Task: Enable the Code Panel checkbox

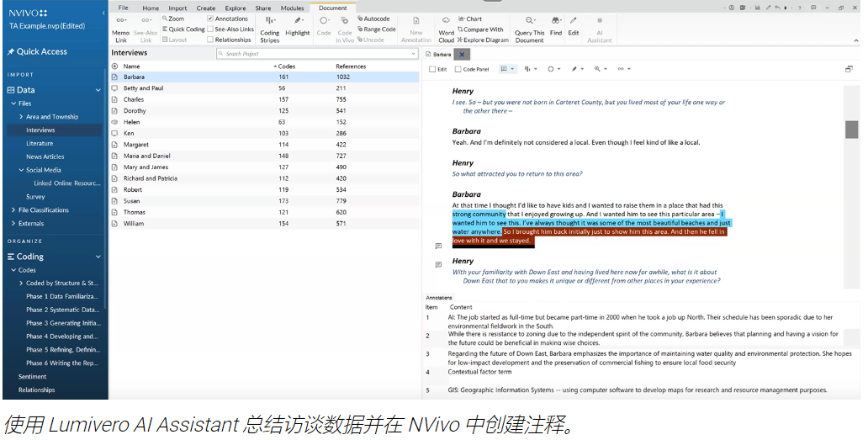Action: [458, 69]
